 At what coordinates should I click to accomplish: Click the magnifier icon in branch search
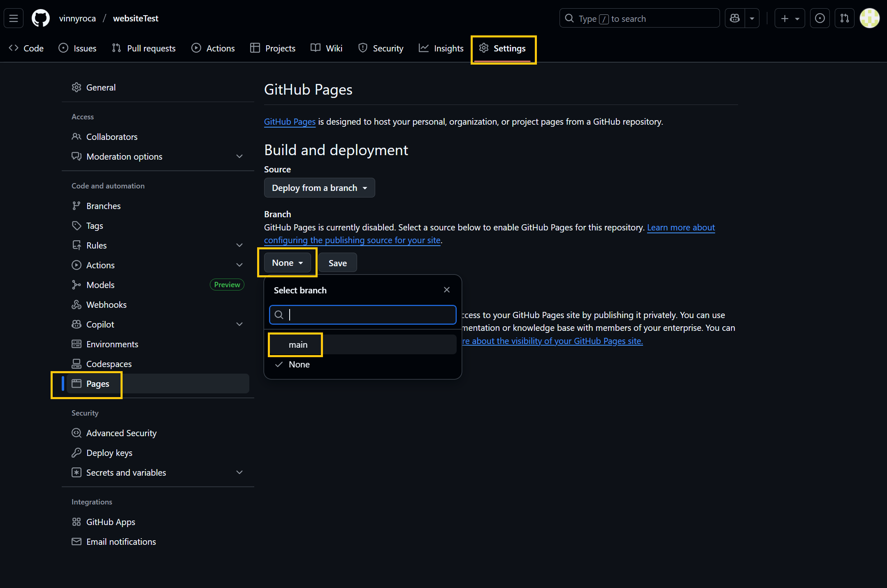(x=279, y=315)
